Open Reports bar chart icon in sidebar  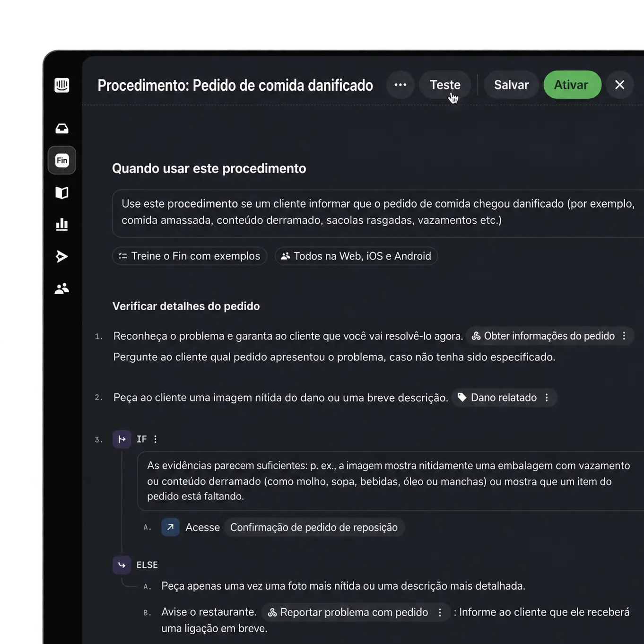[x=62, y=224]
